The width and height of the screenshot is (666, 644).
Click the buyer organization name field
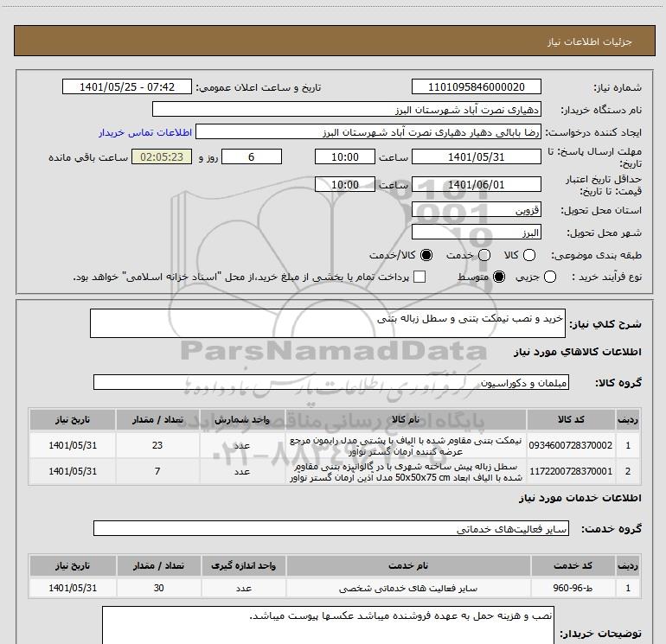point(347,109)
